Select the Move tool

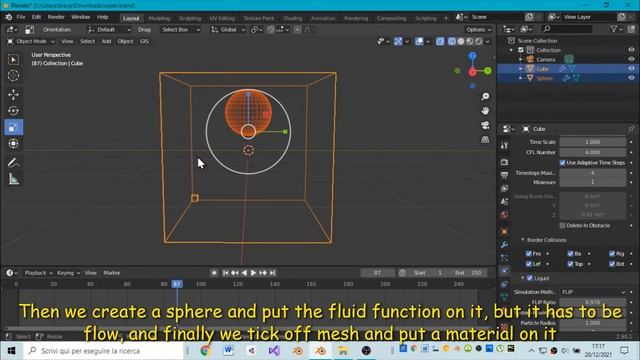point(13,95)
